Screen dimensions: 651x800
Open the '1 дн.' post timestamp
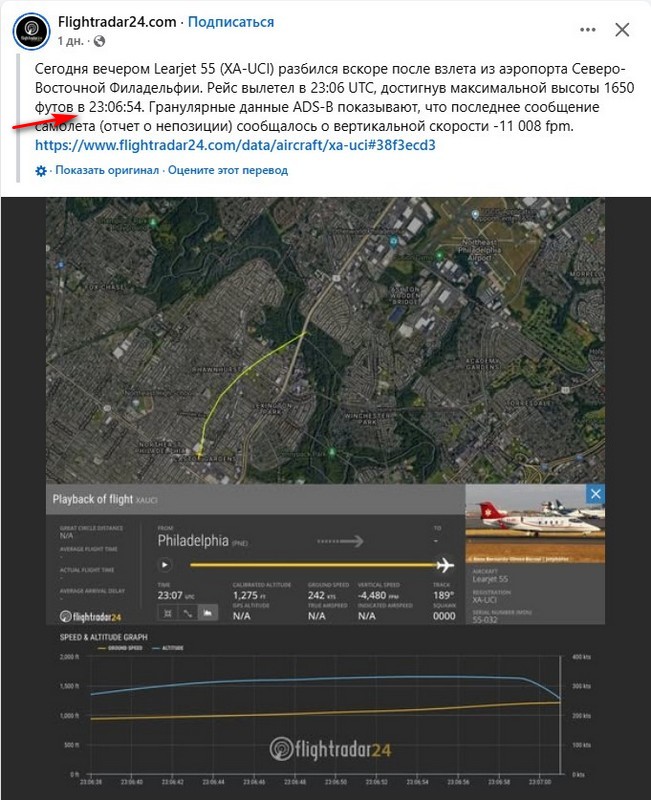70,41
